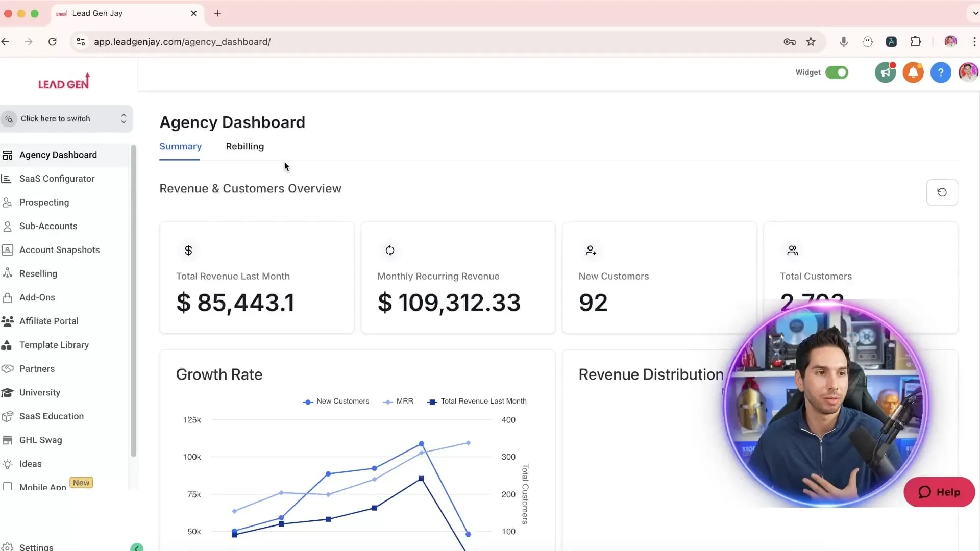Click the dollar icon on revenue card

pyautogui.click(x=188, y=251)
